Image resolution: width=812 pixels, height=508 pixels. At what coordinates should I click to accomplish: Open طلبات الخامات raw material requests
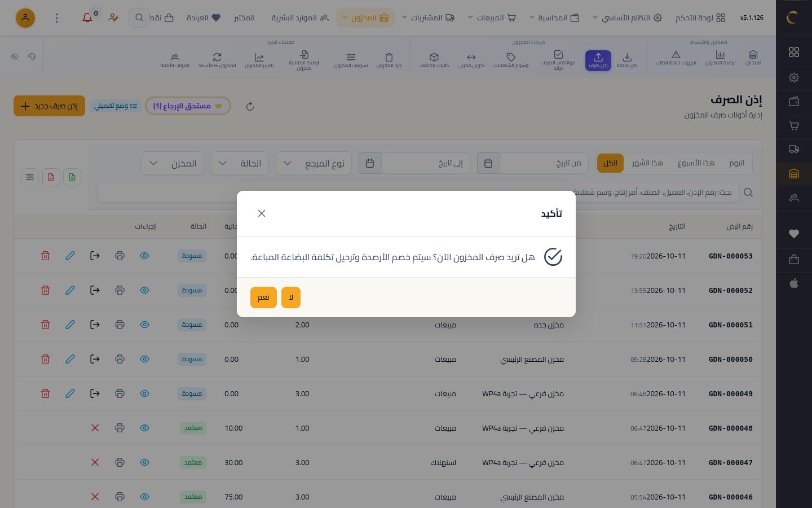[x=434, y=60]
